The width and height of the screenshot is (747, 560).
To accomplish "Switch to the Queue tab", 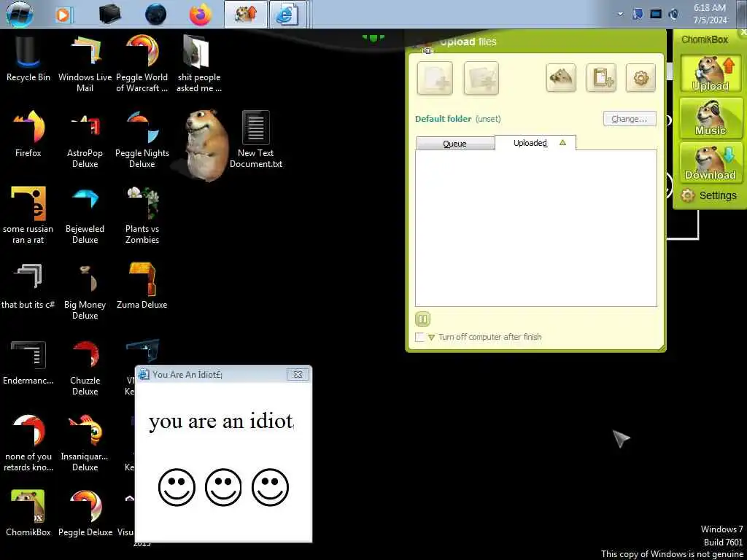I will 455,144.
